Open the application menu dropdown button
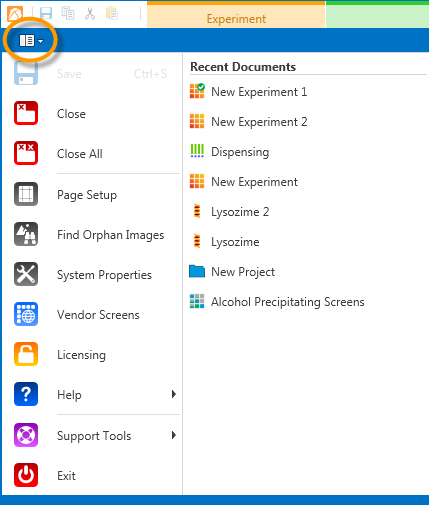This screenshot has width=429, height=505. click(31, 41)
